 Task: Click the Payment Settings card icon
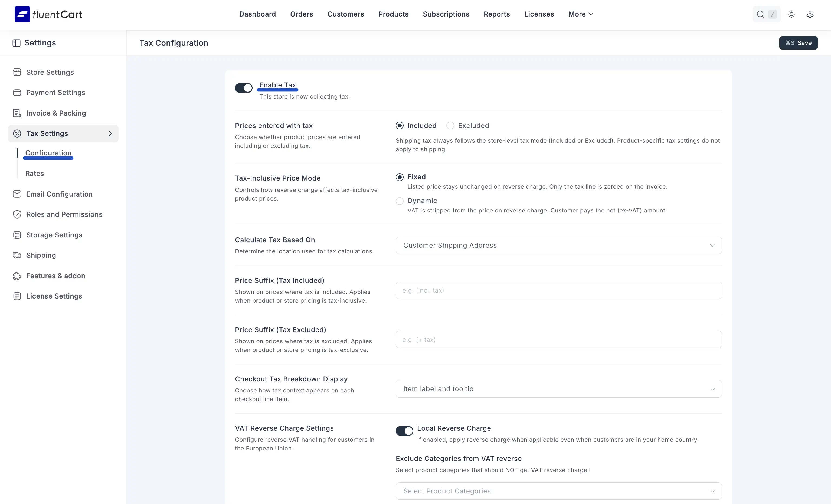point(17,92)
